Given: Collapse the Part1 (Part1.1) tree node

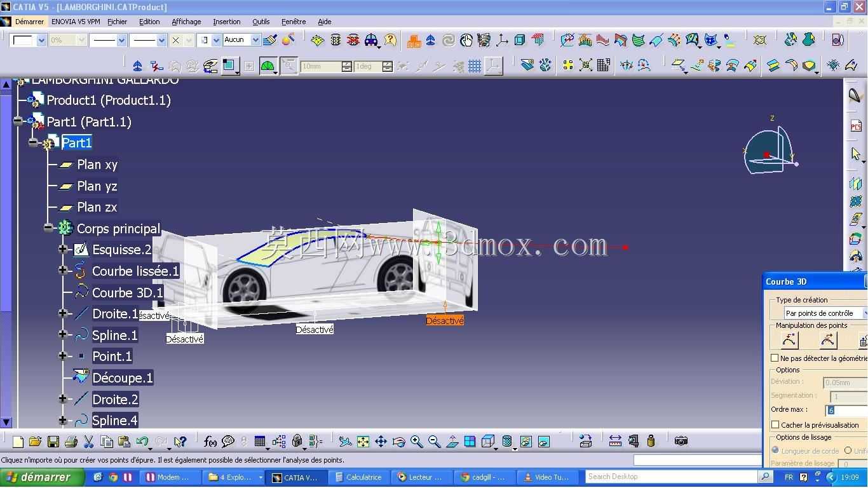Looking at the screenshot, I should pos(18,121).
